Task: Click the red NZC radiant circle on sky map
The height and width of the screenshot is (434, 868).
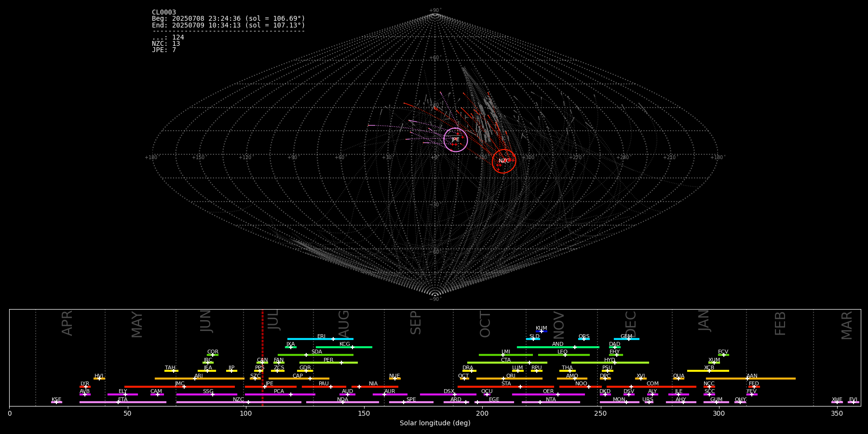Action: [504, 161]
